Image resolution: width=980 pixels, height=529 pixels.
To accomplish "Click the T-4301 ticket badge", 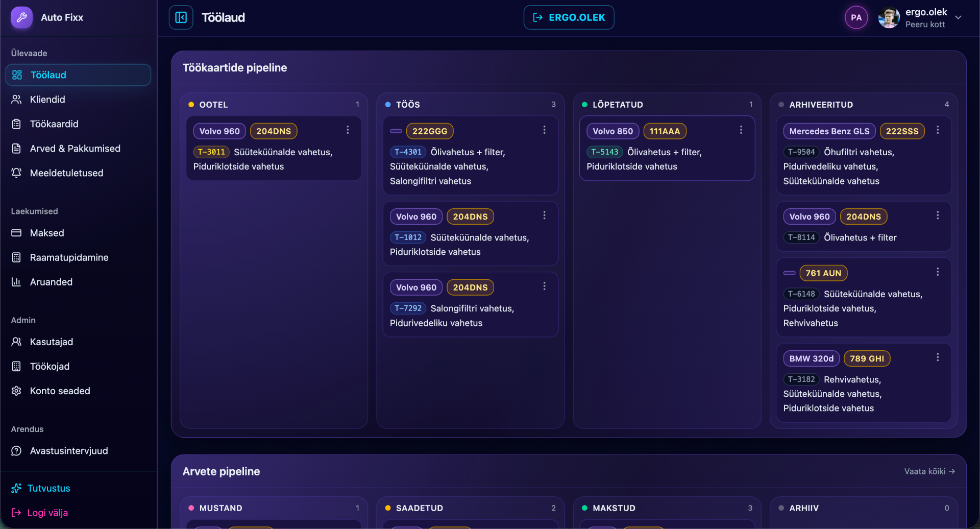I will coord(408,152).
